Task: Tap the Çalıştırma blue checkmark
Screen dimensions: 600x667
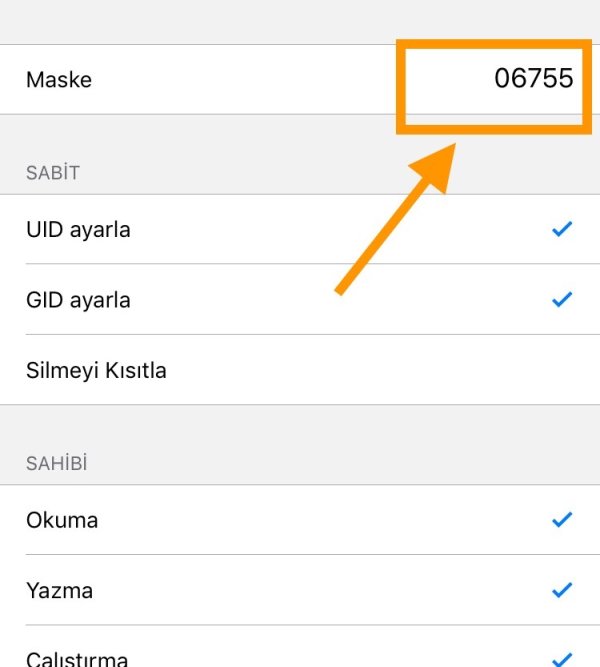Action: pyautogui.click(x=562, y=657)
